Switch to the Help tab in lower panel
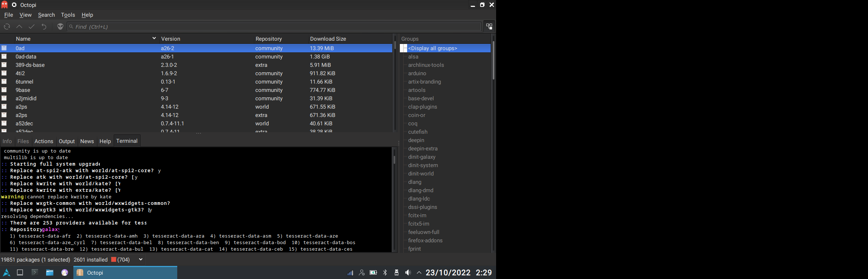Image resolution: width=868 pixels, height=279 pixels. (x=105, y=141)
